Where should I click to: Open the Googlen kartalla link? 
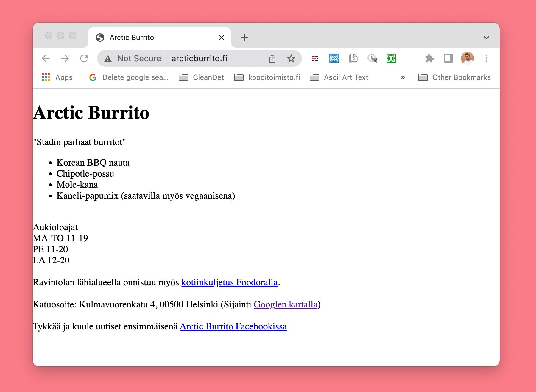pyautogui.click(x=286, y=304)
